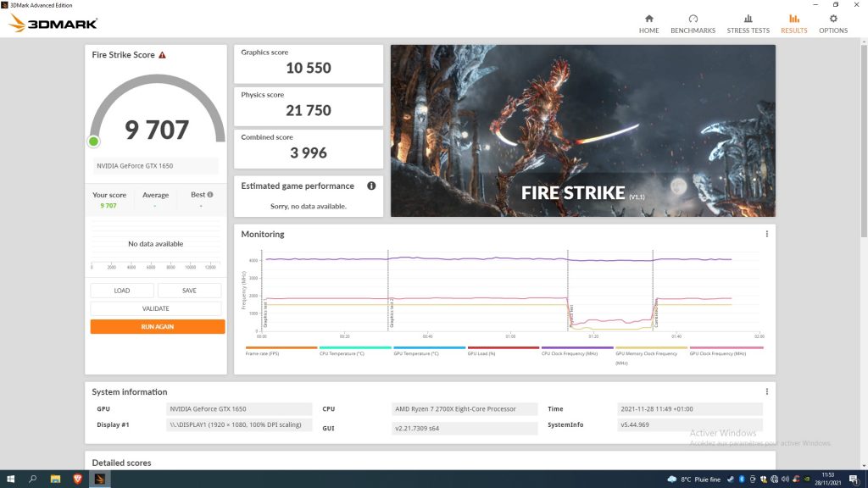Expand the Detailed scores section
868x488 pixels.
point(122,463)
